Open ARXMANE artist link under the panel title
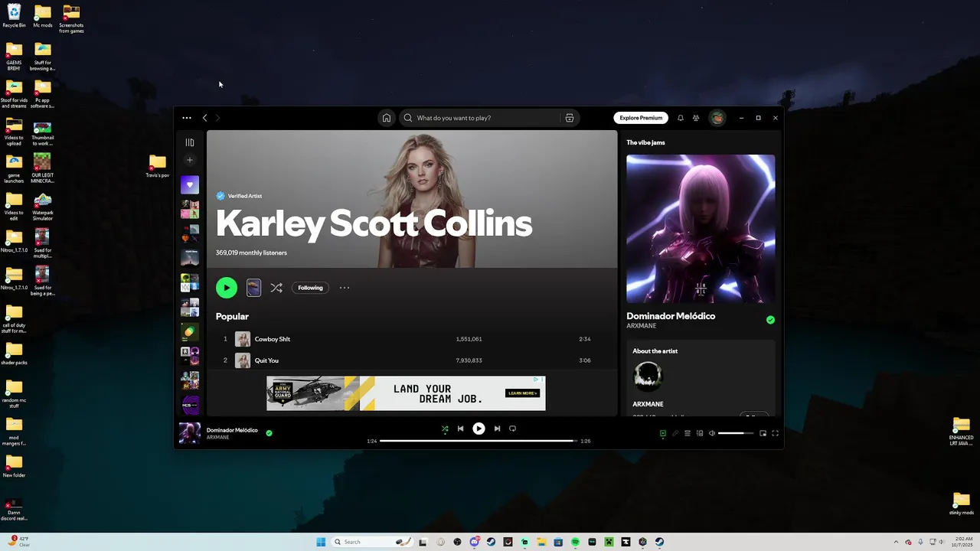The image size is (980, 551). pyautogui.click(x=642, y=326)
